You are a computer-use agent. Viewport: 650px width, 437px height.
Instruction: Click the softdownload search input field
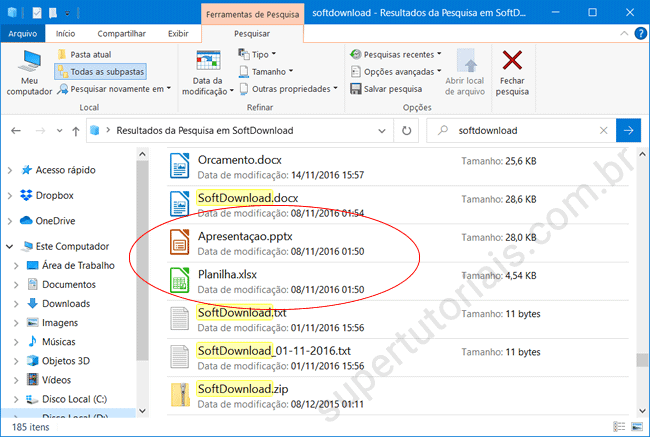[x=530, y=130]
